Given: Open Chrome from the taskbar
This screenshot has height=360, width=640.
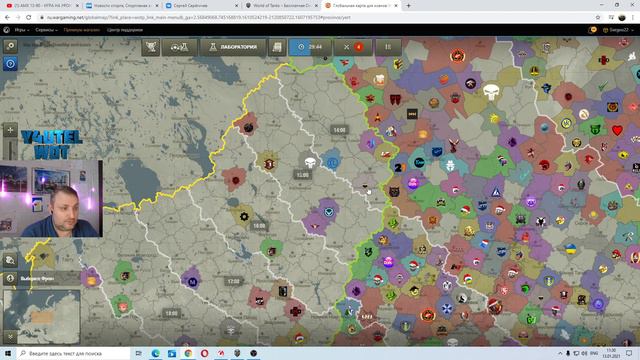Looking at the screenshot, I should [188, 353].
